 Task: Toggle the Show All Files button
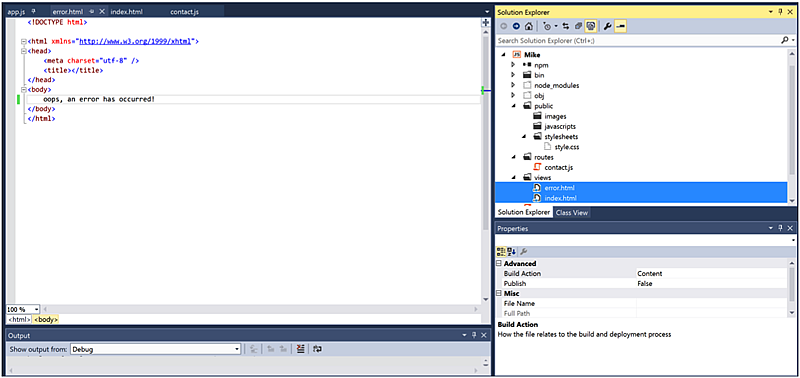click(x=591, y=26)
